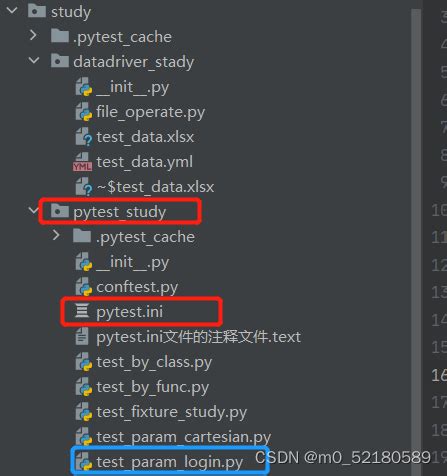Click the Python icon of file_operate.py

[x=83, y=112]
